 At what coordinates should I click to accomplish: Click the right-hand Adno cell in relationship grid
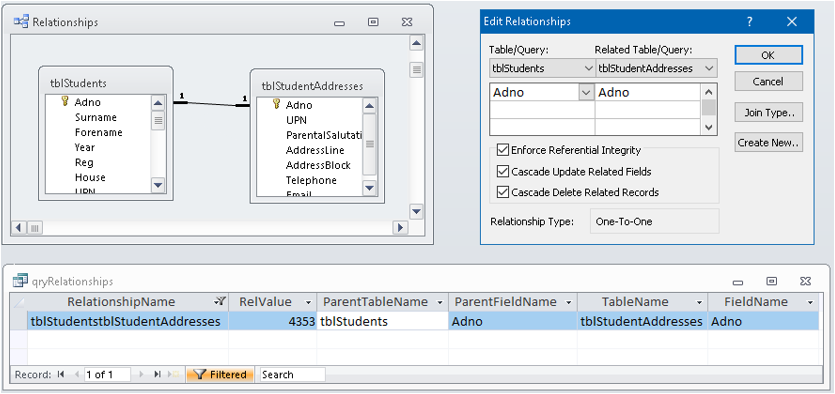(648, 93)
